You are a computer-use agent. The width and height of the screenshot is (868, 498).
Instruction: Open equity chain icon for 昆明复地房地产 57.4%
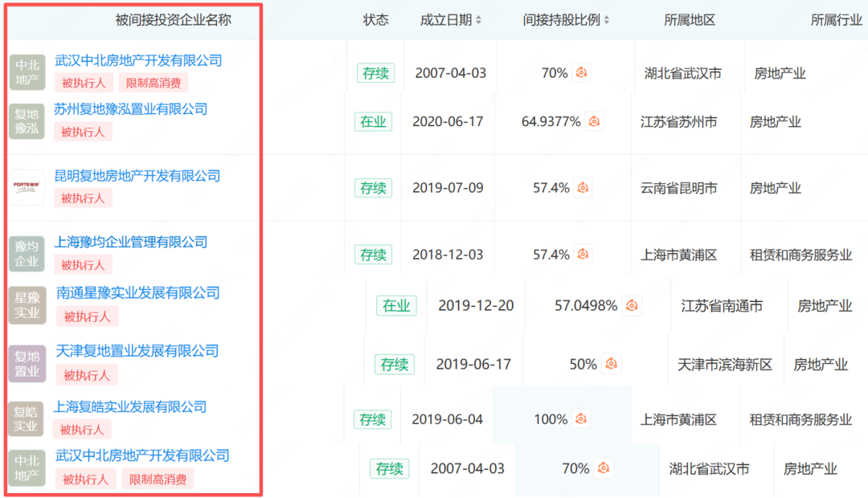[x=583, y=188]
